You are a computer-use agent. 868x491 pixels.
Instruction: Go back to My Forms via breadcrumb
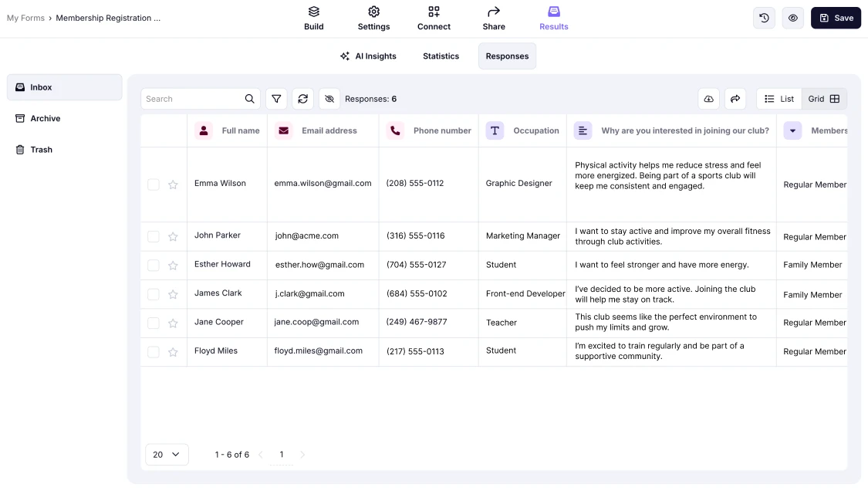[25, 17]
